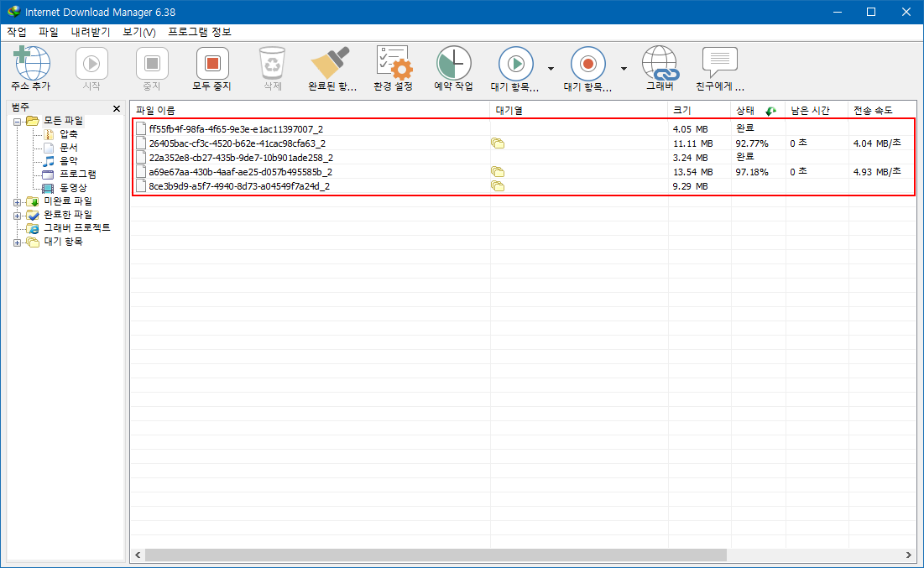Select the 문서 category

click(69, 148)
